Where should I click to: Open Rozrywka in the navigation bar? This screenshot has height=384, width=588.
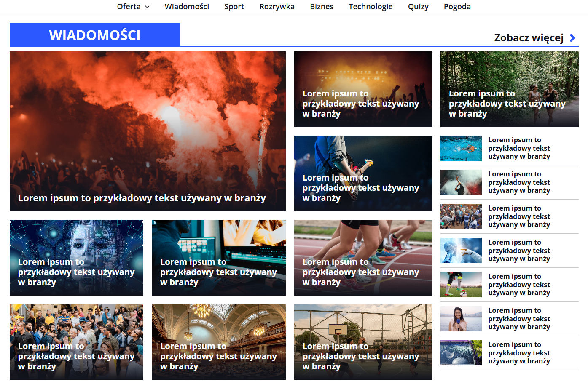click(x=277, y=7)
